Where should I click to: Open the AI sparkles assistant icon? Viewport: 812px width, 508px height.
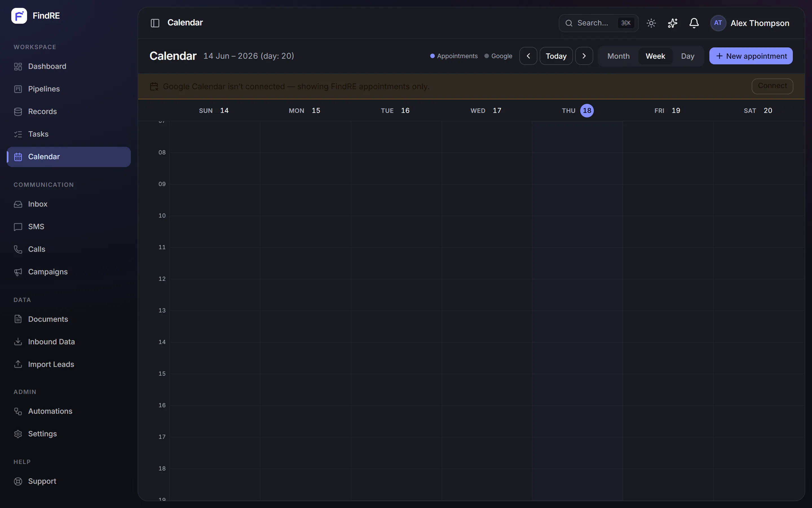click(673, 23)
